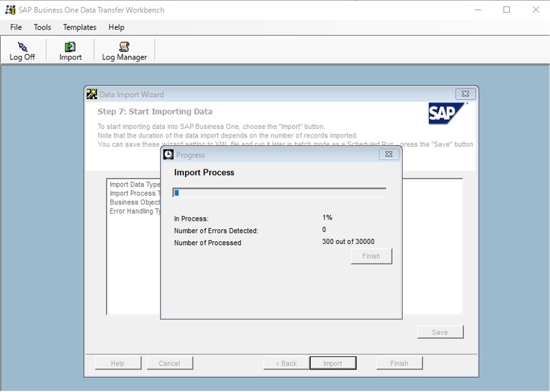Close the Data Import Wizard window
This screenshot has width=550, height=392.
tap(465, 94)
